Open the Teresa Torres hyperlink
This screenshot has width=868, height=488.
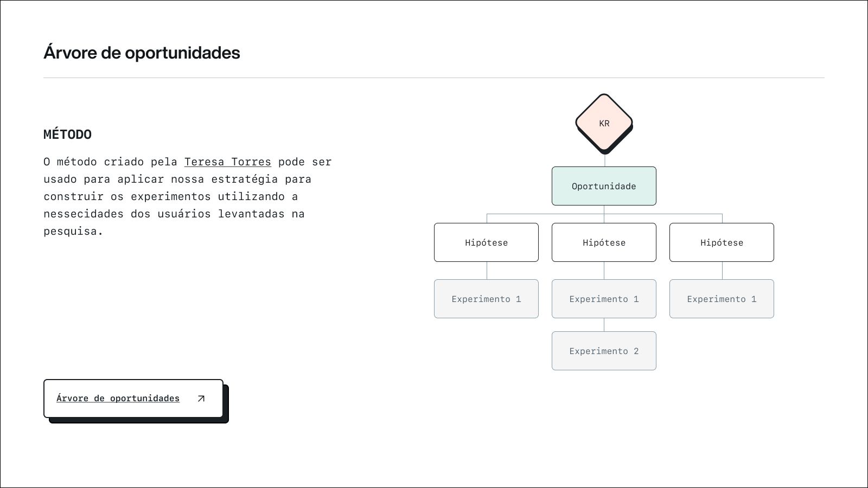tap(227, 162)
